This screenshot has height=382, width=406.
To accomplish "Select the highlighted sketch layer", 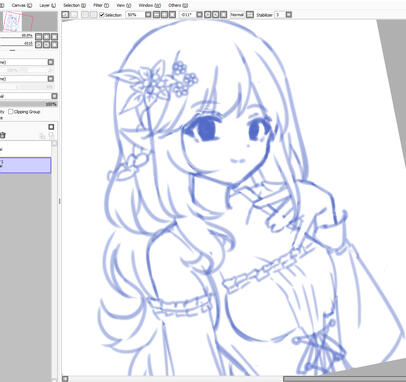I will [x=26, y=165].
